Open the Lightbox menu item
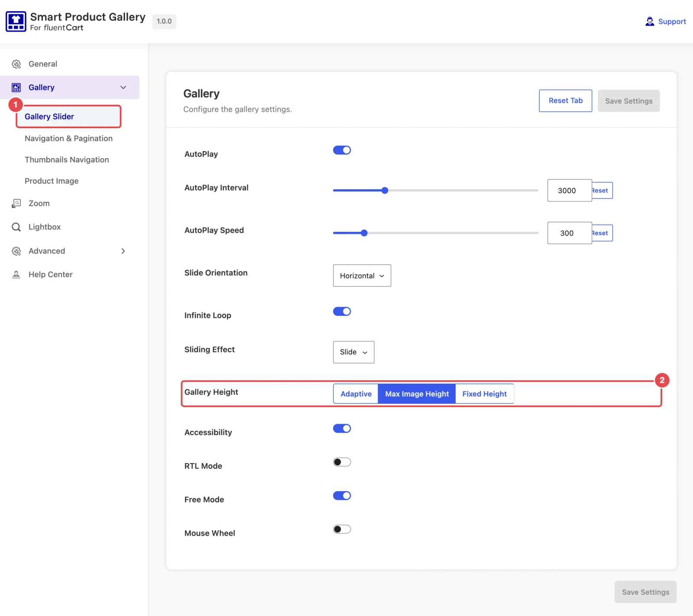This screenshot has height=616, width=693. tap(45, 227)
